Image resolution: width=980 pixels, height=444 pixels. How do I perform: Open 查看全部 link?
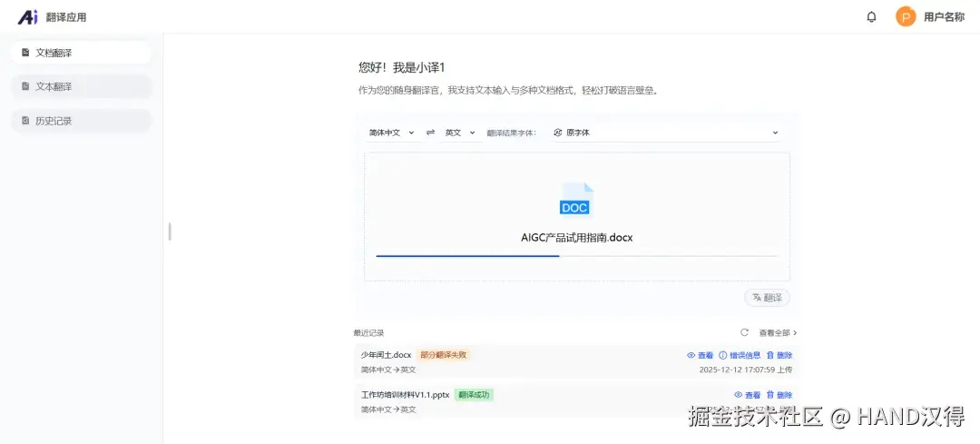778,332
